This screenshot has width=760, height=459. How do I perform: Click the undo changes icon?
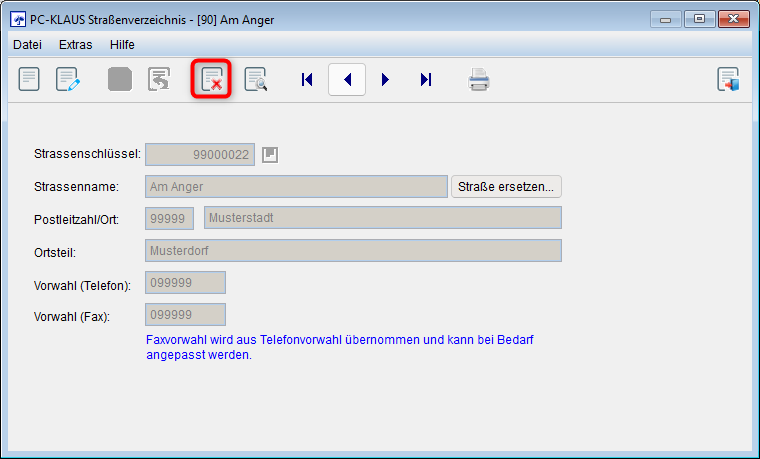(159, 80)
